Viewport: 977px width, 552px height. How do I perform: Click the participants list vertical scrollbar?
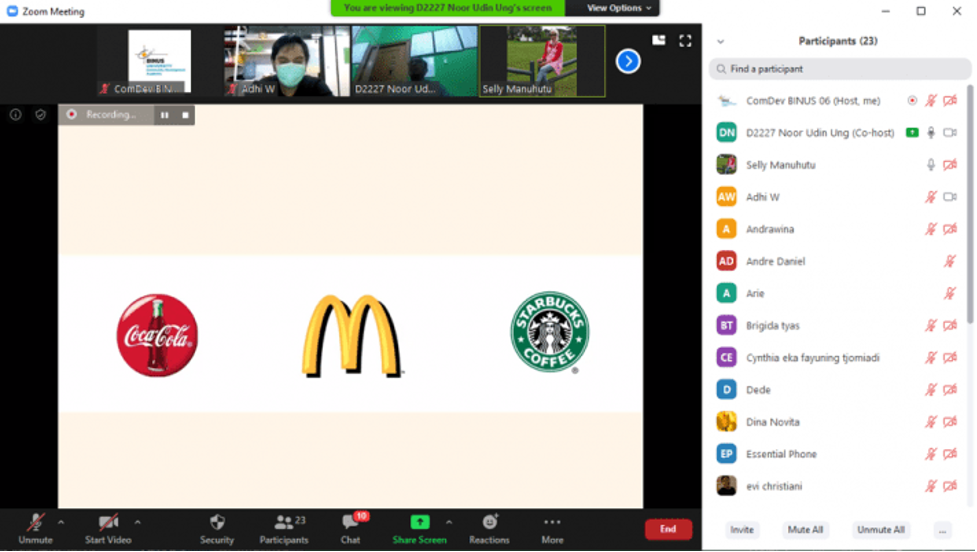click(970, 206)
